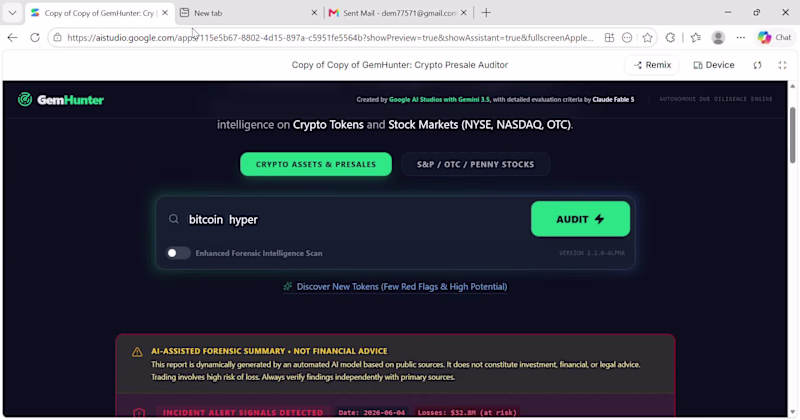800x420 pixels.
Task: Go back using the browser back arrow
Action: 12,37
